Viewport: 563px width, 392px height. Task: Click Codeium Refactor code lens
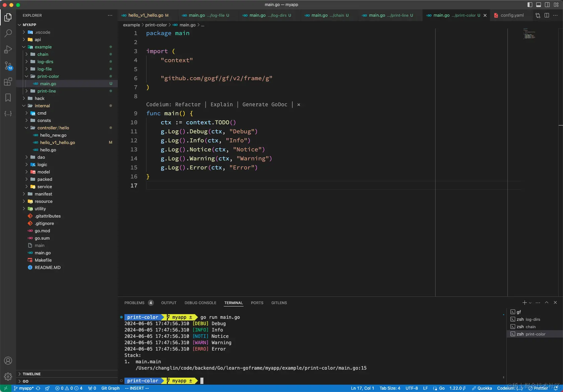[188, 105]
